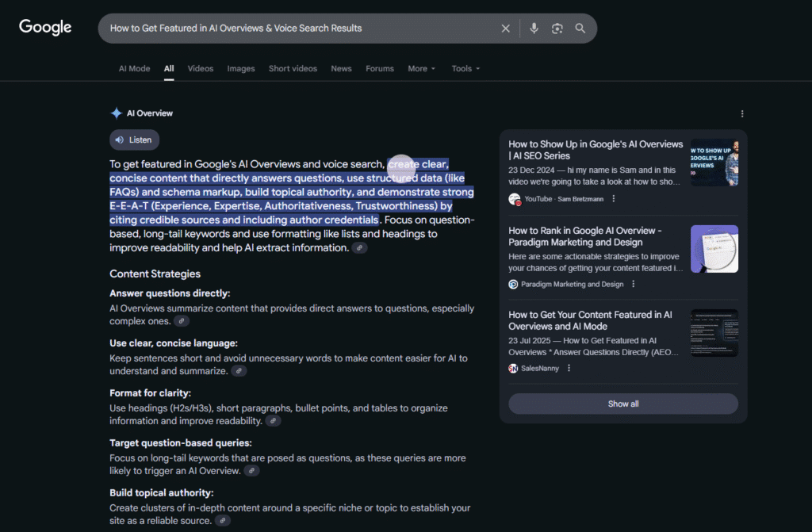Image resolution: width=812 pixels, height=532 pixels.
Task: Open the SalesNanny article thumbnail
Action: click(x=714, y=333)
